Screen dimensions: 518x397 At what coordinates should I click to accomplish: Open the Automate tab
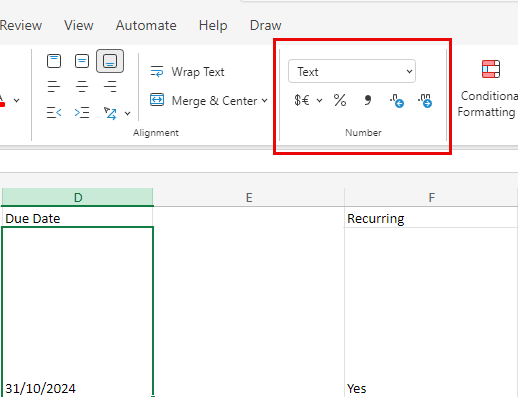click(x=146, y=25)
